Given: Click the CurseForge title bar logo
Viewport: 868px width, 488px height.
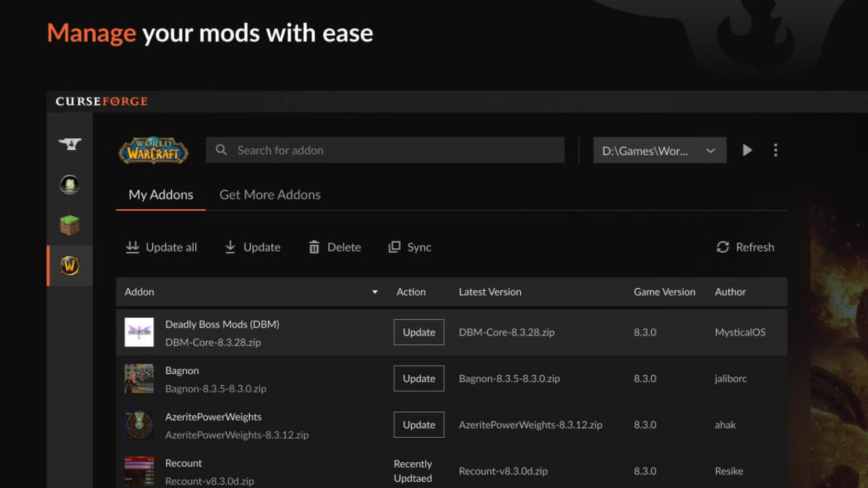Looking at the screenshot, I should tap(102, 102).
